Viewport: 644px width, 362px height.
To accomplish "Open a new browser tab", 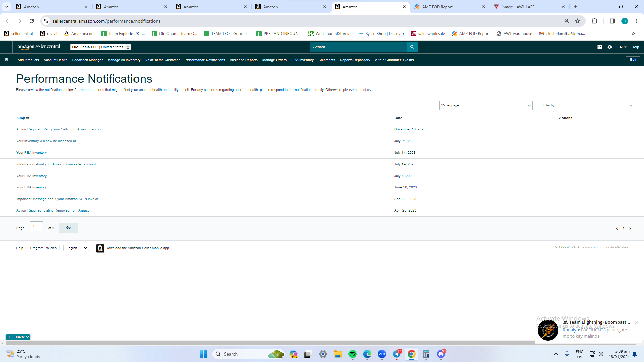I will [x=575, y=7].
